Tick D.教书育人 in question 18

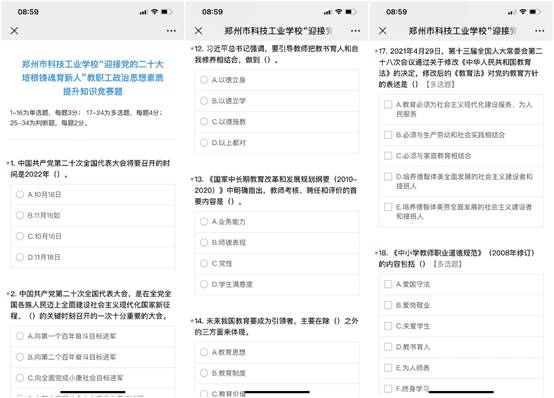[x=461, y=347]
